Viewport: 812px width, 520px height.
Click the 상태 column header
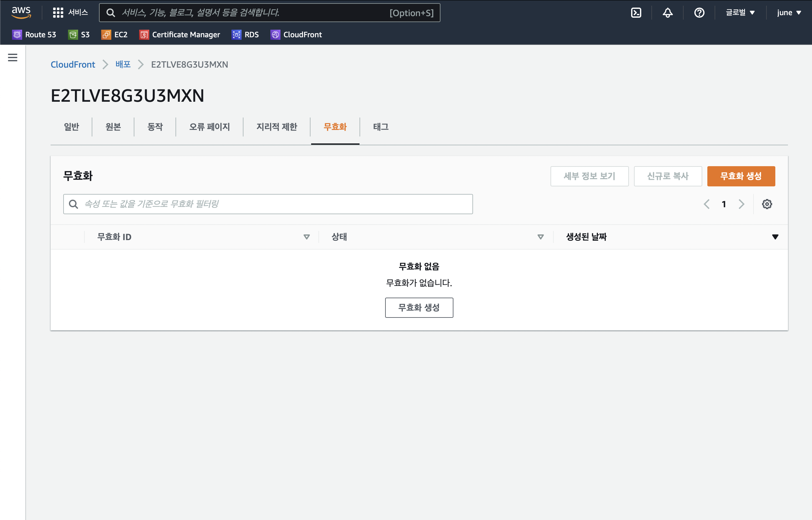click(339, 237)
